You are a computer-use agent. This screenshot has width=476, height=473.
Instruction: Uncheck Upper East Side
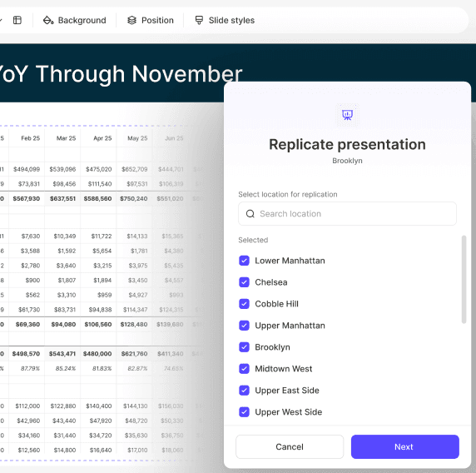point(244,390)
